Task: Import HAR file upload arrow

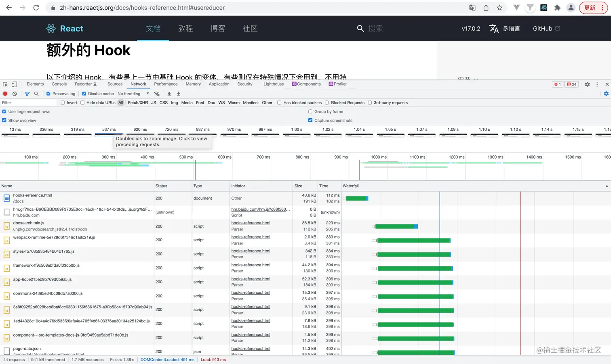Action: (169, 94)
